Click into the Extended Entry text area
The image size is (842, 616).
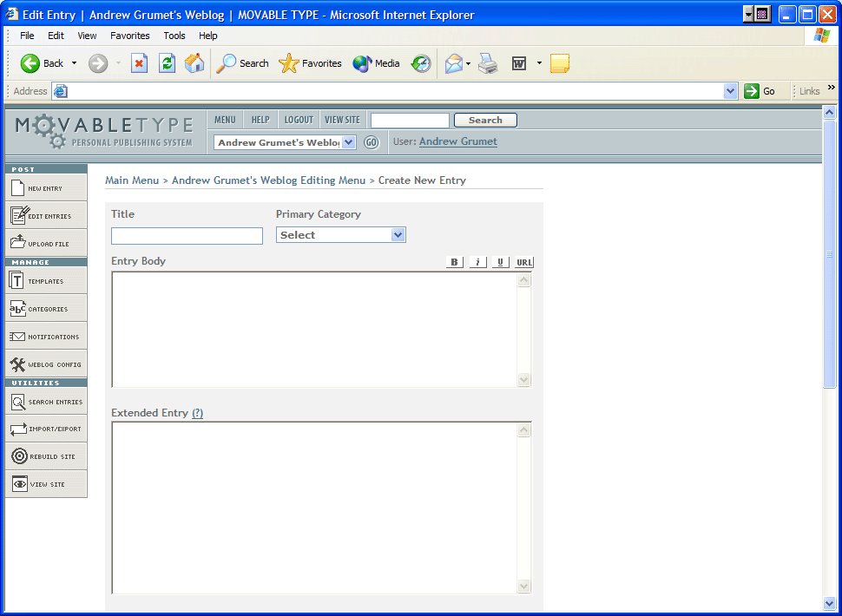pos(315,508)
